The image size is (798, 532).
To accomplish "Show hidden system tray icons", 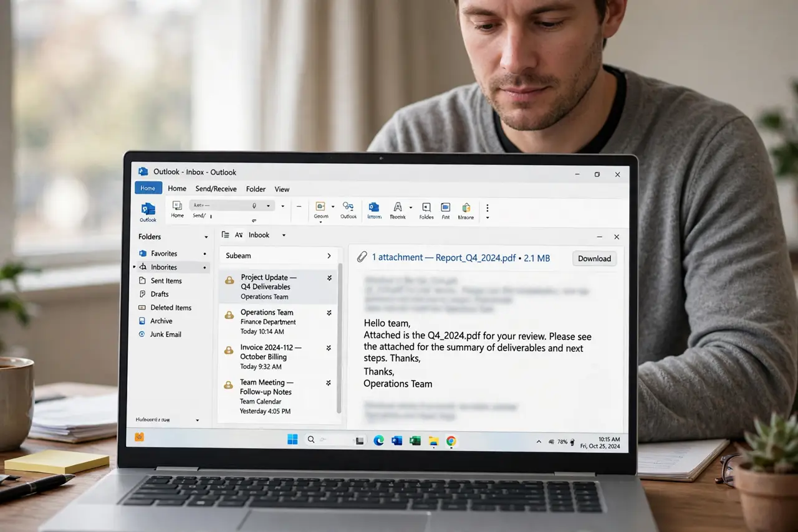I will [539, 442].
